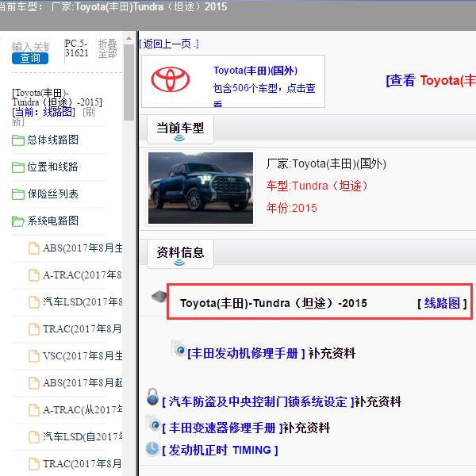476x476 pixels.
Task: Click the 查看 Toyota link at right
Action: (431, 81)
